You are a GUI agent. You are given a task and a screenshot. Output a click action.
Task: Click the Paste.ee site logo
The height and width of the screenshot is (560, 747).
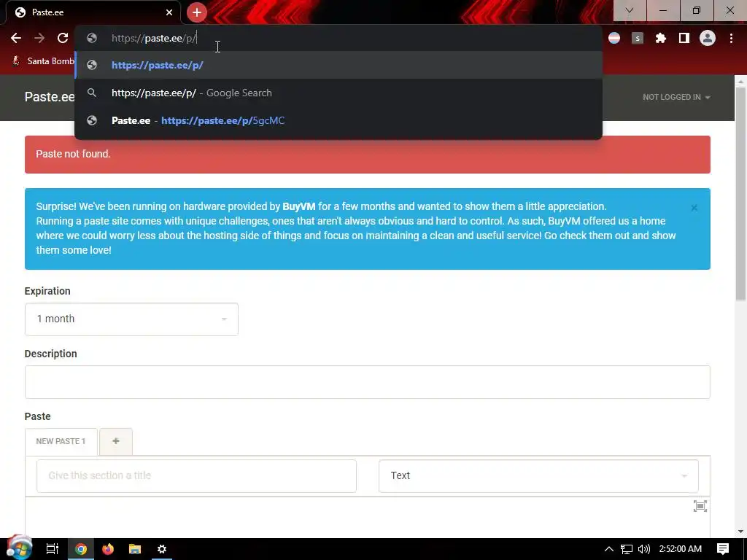50,97
